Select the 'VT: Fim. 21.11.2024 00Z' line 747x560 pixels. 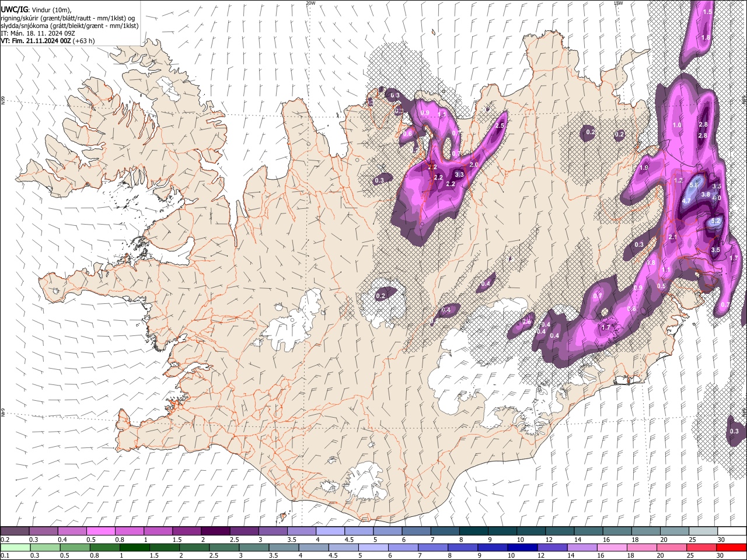point(36,41)
